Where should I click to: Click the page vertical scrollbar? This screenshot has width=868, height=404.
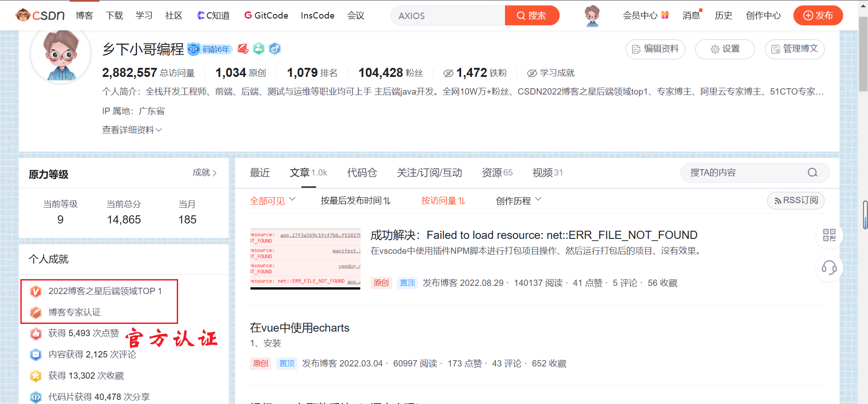click(x=863, y=54)
